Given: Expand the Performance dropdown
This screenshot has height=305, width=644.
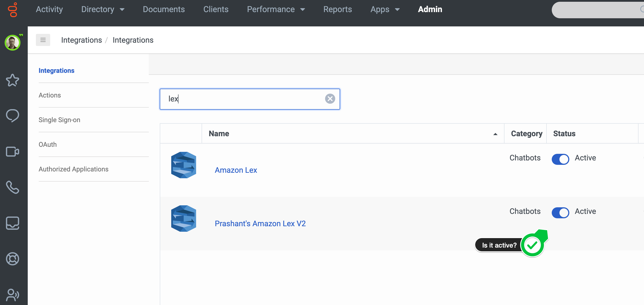Looking at the screenshot, I should point(276,9).
